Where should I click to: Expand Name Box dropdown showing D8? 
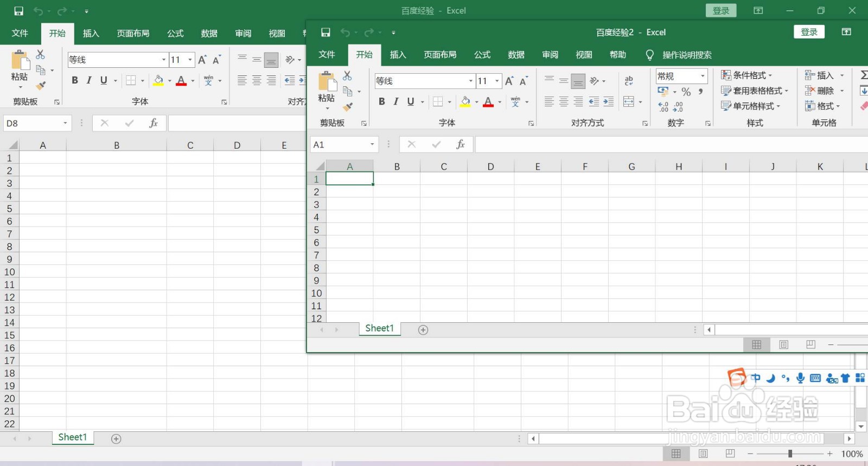pyautogui.click(x=65, y=123)
